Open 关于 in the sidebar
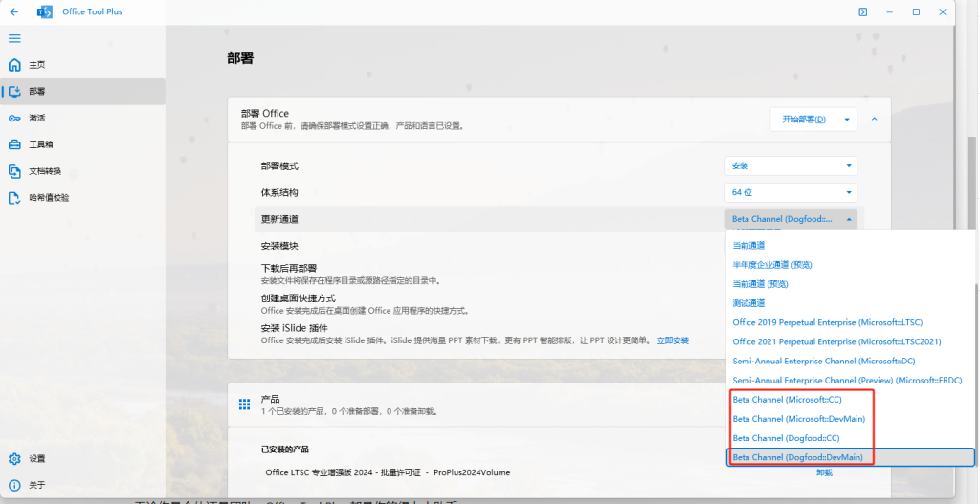980x504 pixels. pyautogui.click(x=82, y=485)
